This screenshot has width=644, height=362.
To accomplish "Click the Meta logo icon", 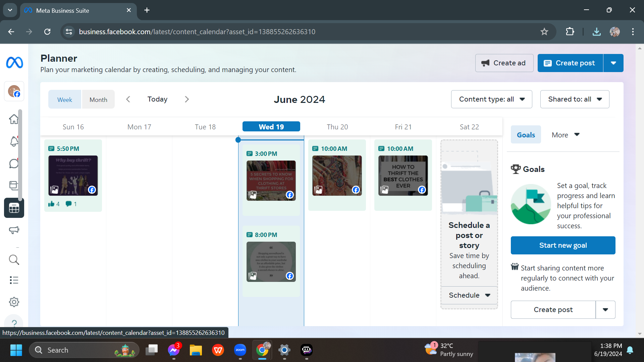I will (x=14, y=63).
